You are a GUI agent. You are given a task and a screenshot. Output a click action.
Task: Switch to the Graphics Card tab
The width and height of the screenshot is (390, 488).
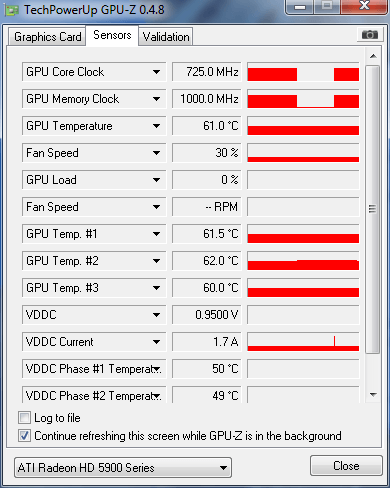coord(47,36)
